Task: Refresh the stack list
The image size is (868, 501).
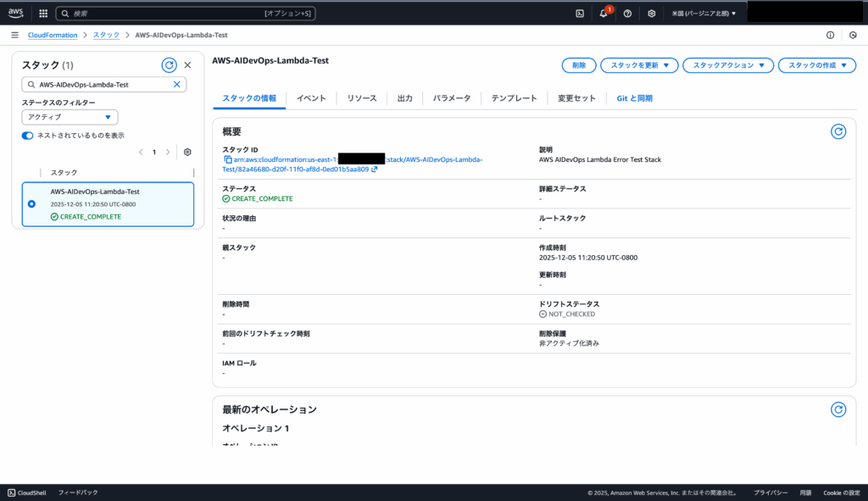Action: tap(169, 64)
